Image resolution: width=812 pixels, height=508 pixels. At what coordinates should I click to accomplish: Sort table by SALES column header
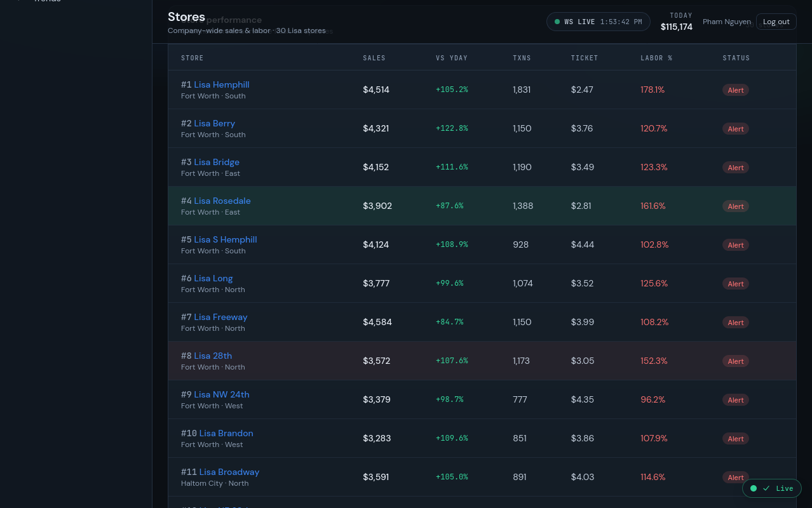point(374,58)
